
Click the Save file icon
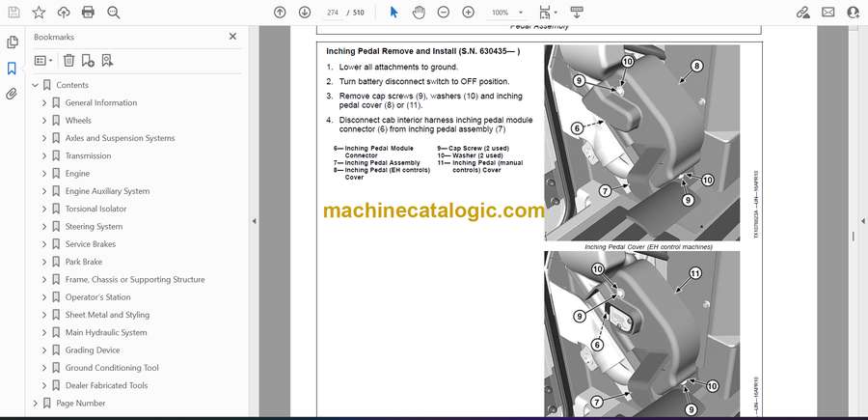[14, 13]
